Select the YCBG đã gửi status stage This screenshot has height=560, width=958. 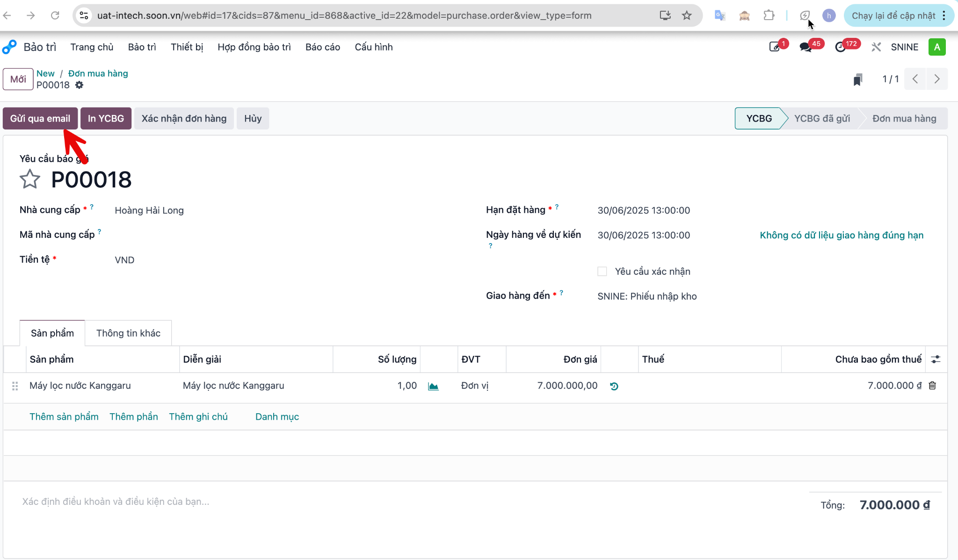pos(822,118)
